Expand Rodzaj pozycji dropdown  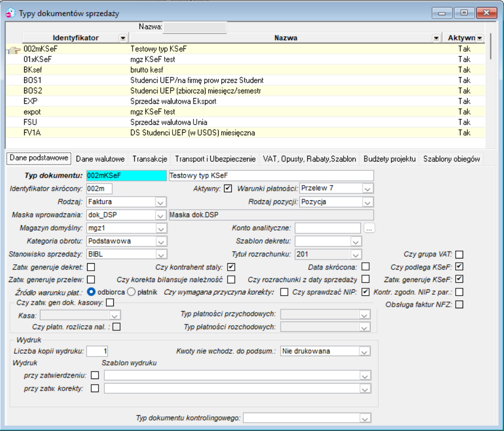pos(368,202)
